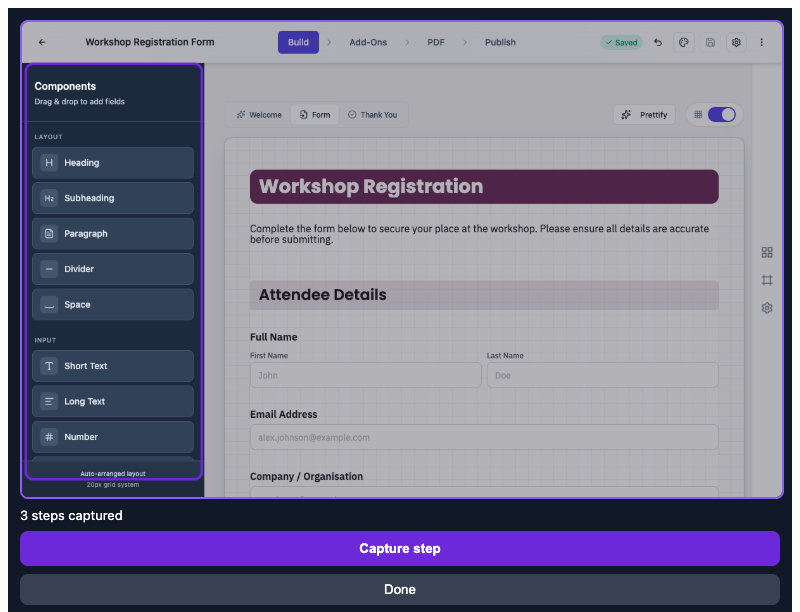Add the Subheading component
This screenshot has height=612, width=800.
click(113, 198)
